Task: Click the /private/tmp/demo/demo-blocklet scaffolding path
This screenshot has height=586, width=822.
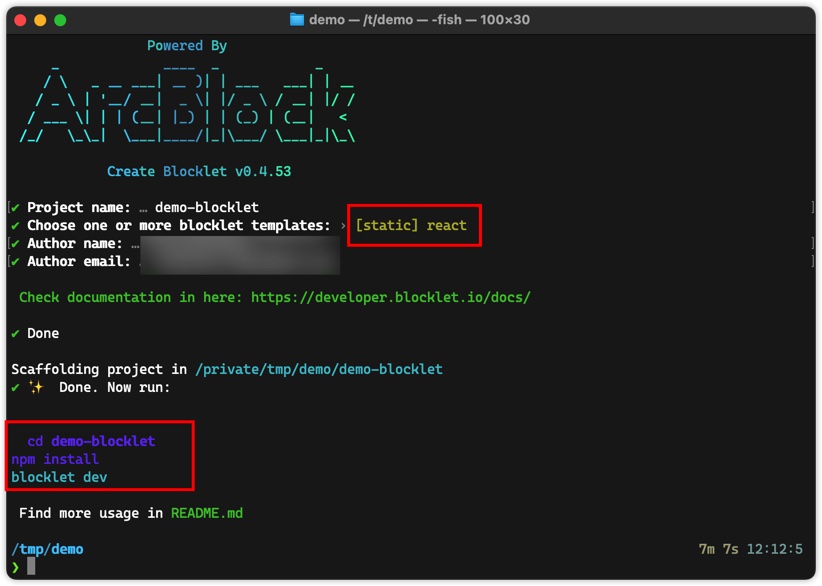Action: (318, 369)
